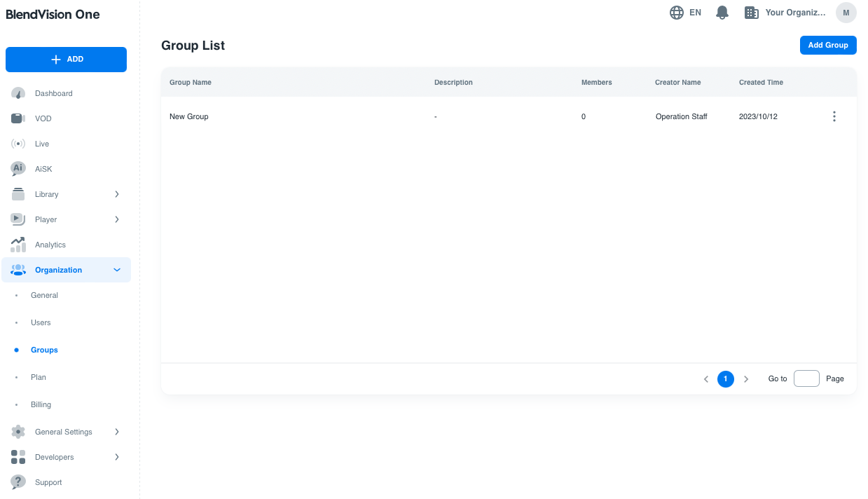Go to Users under Organization

click(x=41, y=322)
